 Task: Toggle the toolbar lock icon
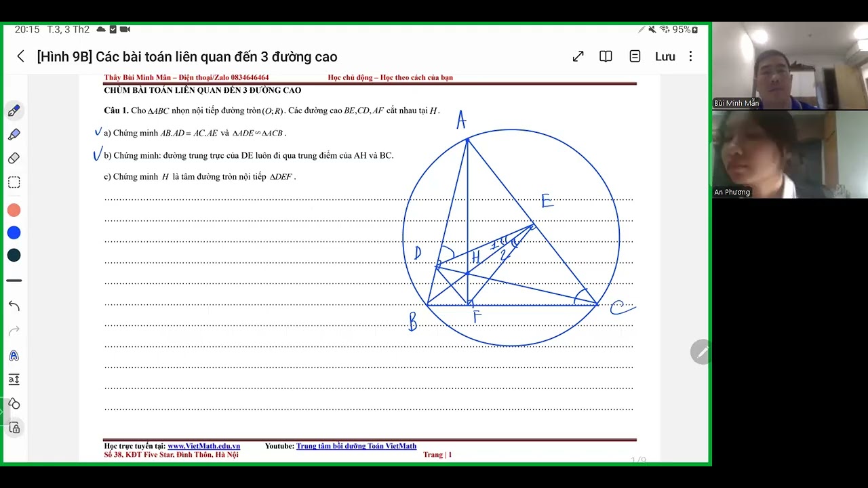14,428
